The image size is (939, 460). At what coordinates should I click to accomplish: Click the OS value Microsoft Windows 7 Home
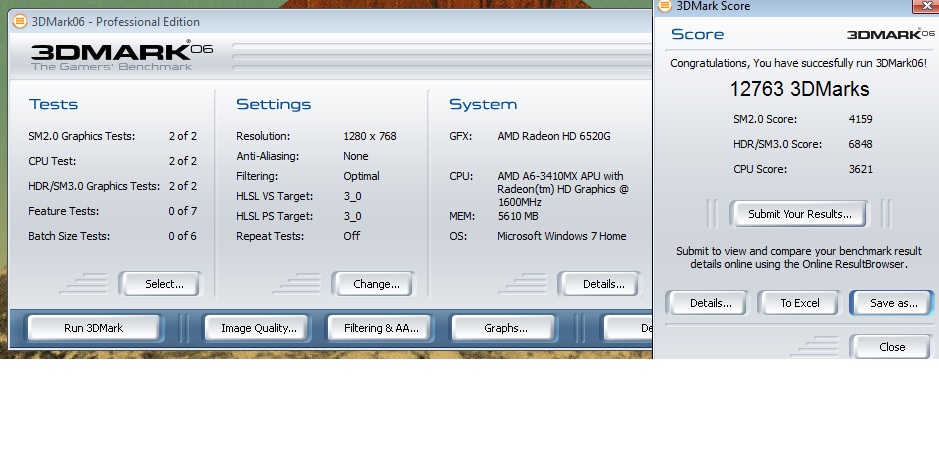coord(561,236)
